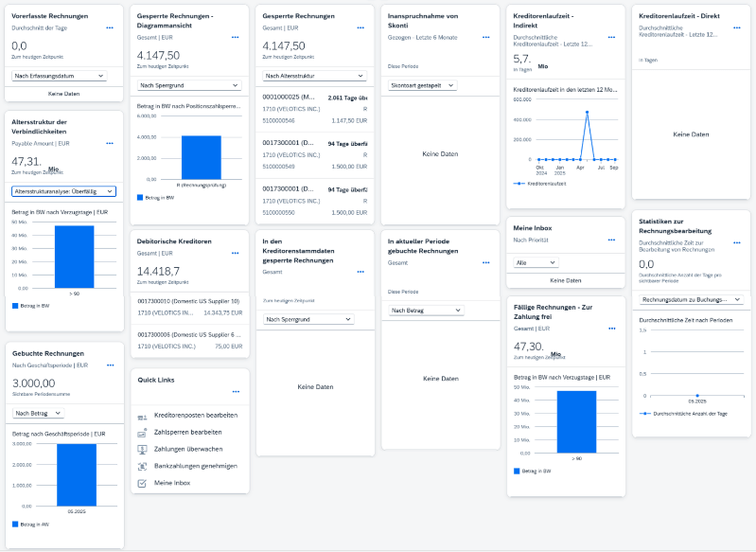Open Meine Inbox link in Quick Links
756x552 pixels.
click(171, 483)
